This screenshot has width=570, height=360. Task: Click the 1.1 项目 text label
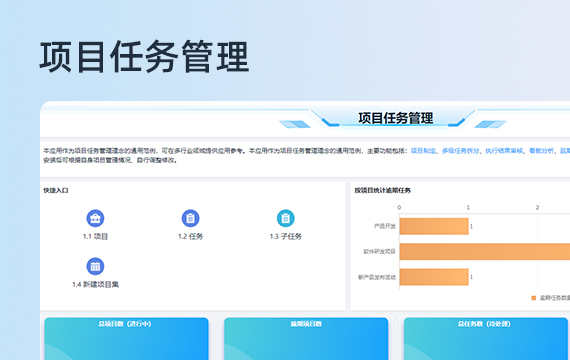pos(95,236)
